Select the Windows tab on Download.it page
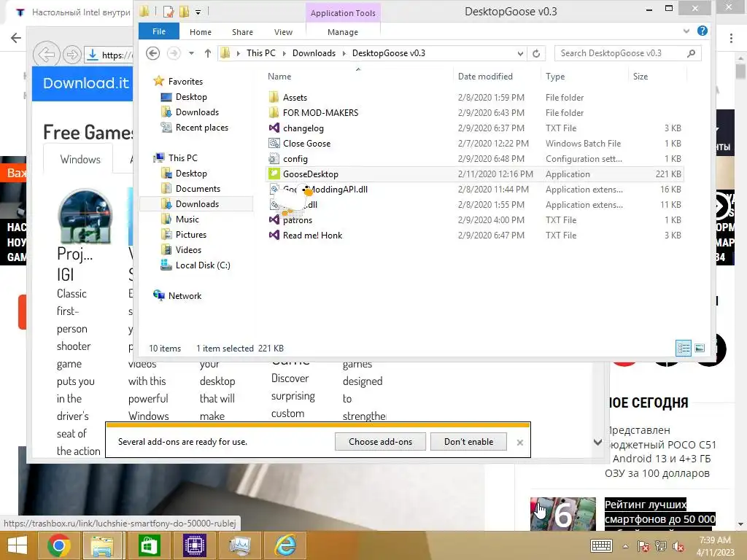747x560 pixels. pyautogui.click(x=80, y=160)
